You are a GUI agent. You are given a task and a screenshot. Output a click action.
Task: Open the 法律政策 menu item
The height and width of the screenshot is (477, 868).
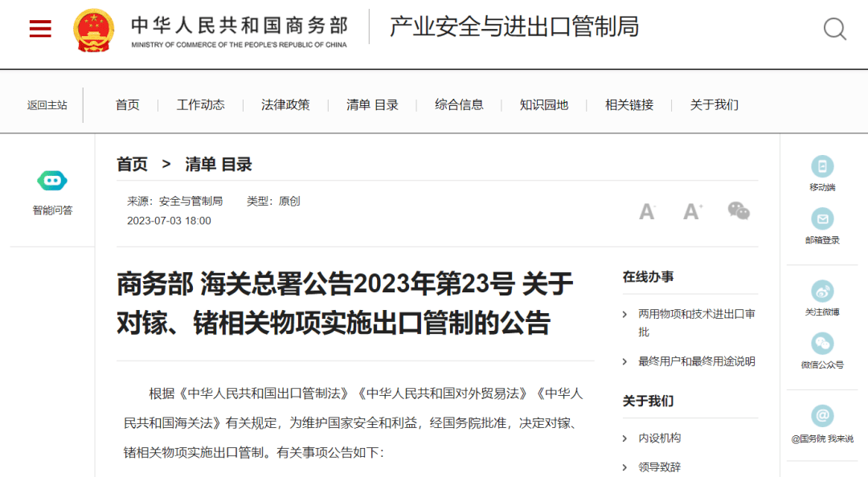[285, 104]
